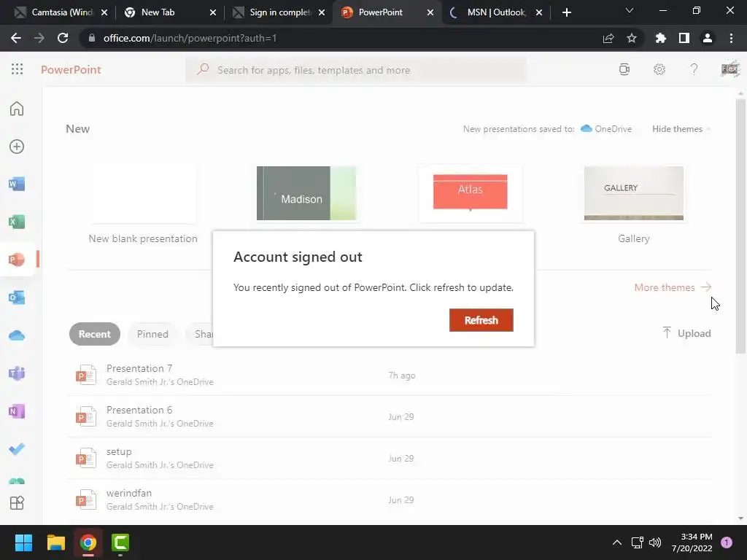Select PowerPoint icon in the sidebar
This screenshot has height=560, width=747.
point(17,260)
